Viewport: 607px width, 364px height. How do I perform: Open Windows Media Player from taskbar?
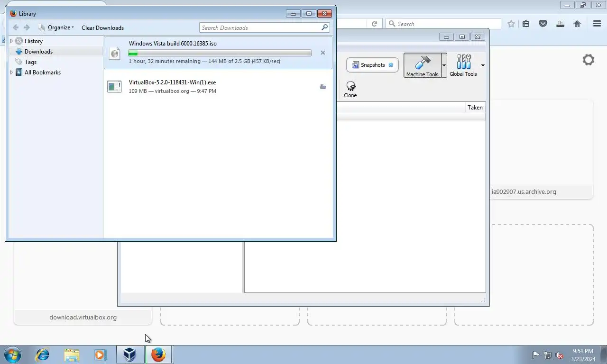pyautogui.click(x=100, y=355)
